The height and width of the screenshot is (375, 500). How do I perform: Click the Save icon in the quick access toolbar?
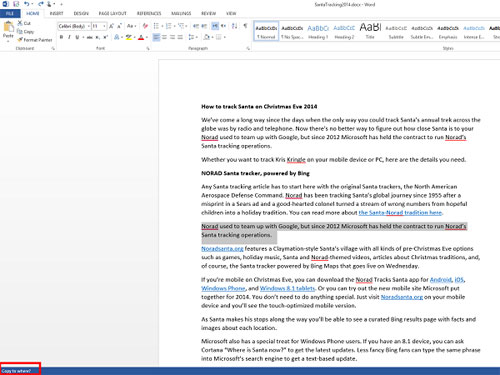tap(16, 4)
